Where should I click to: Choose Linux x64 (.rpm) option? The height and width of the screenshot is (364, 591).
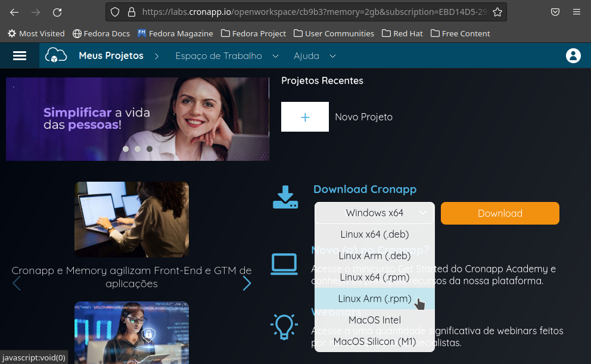(x=375, y=278)
